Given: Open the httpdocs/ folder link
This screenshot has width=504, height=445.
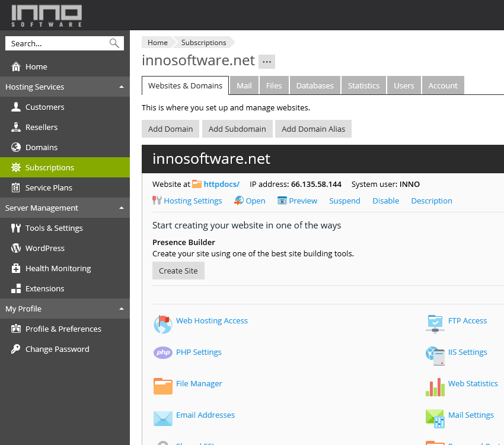Looking at the screenshot, I should (222, 185).
